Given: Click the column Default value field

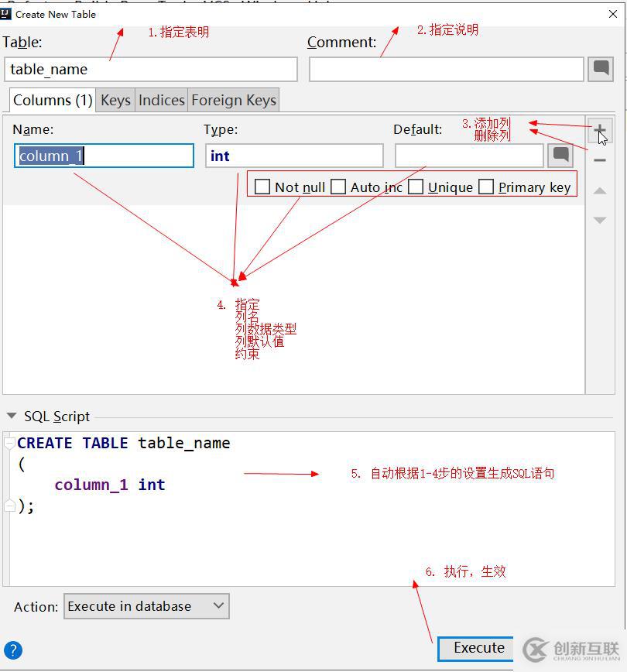Looking at the screenshot, I should click(469, 156).
